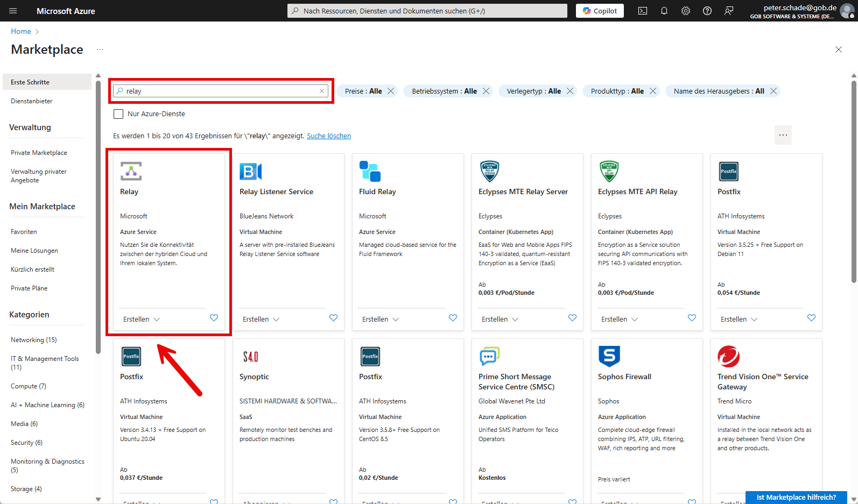
Task: Expand Erstellen dropdown on Fluid Relay
Action: point(381,319)
